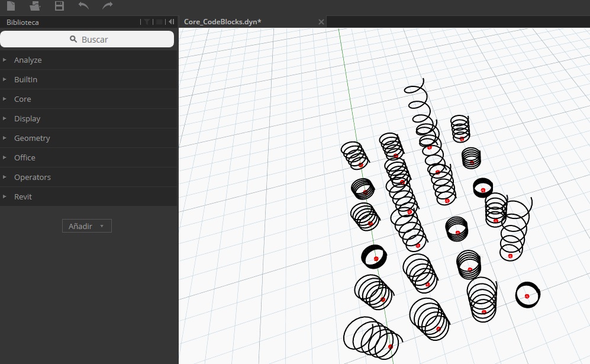Close the Core_CodeBlocks.dyn tab

(321, 22)
